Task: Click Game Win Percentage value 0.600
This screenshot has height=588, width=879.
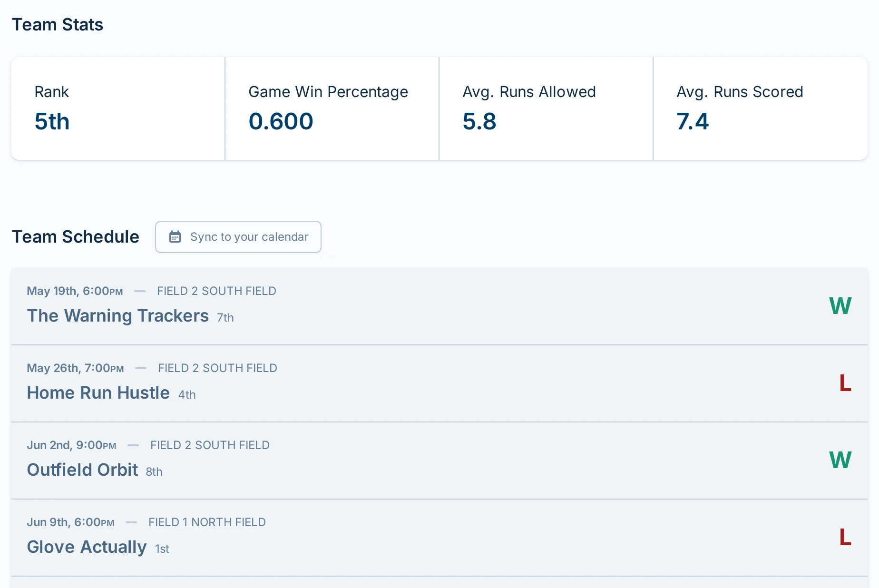Action: (281, 121)
